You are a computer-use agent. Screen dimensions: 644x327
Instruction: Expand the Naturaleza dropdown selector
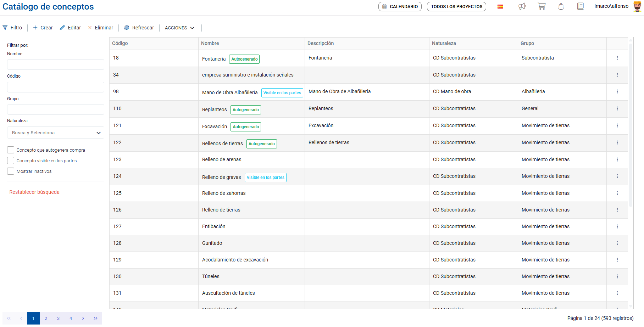coord(56,133)
